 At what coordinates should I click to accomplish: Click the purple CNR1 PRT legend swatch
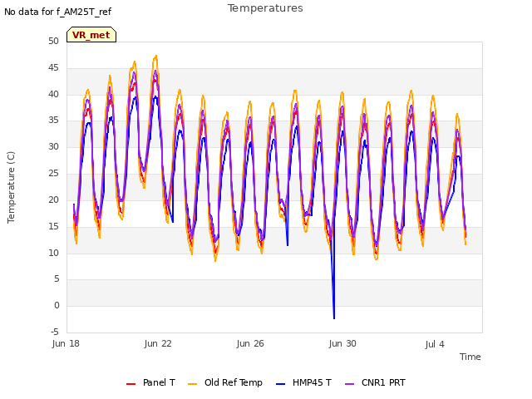(349, 384)
